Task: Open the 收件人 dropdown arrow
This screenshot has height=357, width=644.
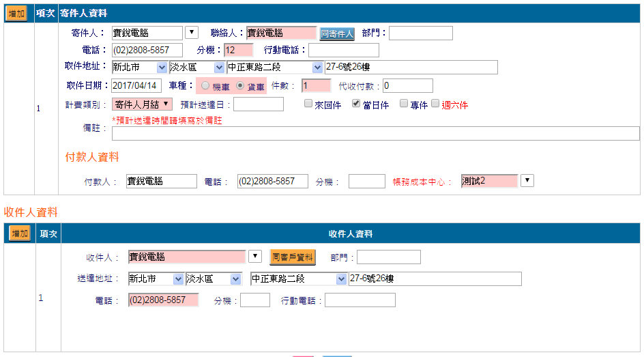Action: pyautogui.click(x=255, y=257)
